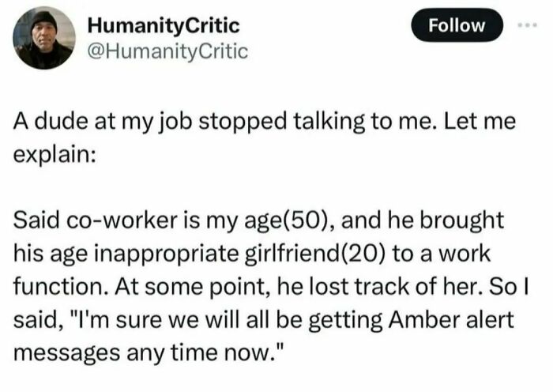Click the @HumanityCritic handle

[x=171, y=52]
